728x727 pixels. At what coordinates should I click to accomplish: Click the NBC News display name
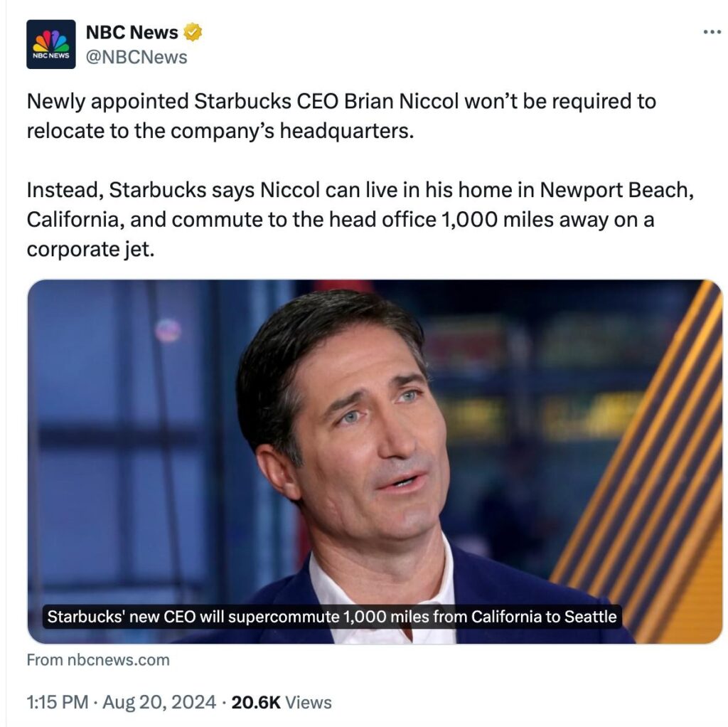click(x=132, y=32)
